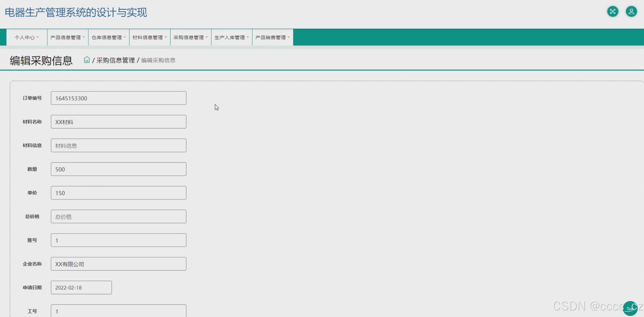Click the 订单编号 input field

[118, 98]
